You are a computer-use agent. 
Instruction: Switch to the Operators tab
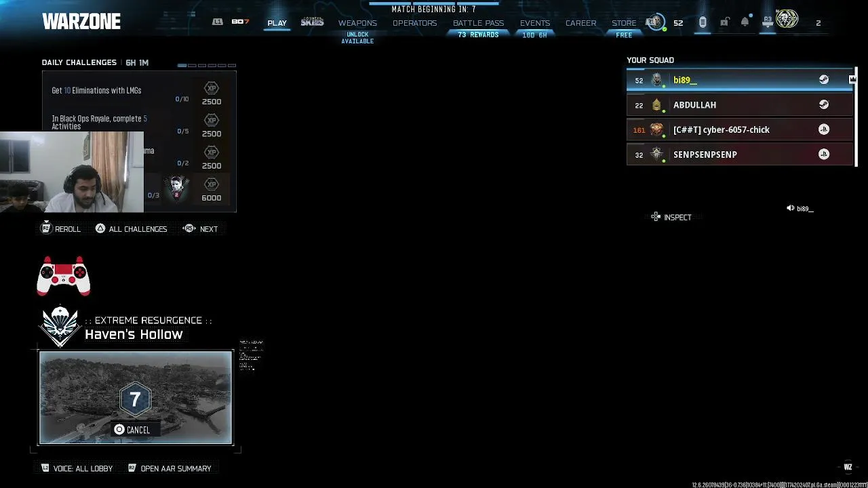coord(414,23)
